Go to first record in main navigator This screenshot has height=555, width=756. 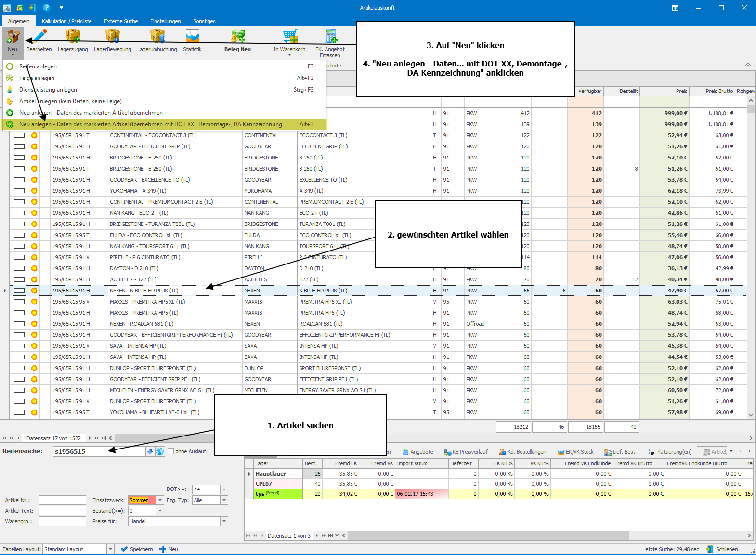pos(4,438)
